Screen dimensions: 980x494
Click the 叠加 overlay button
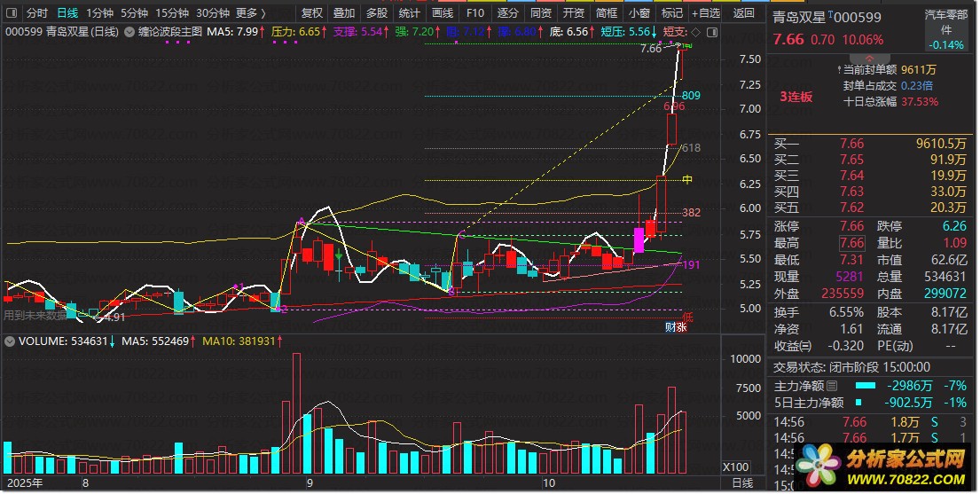(x=344, y=13)
